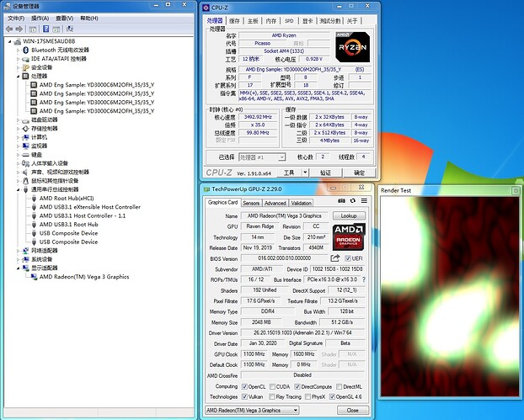
Task: Open the GPU selector dropdown in GPU-Z
Action: pos(252,410)
